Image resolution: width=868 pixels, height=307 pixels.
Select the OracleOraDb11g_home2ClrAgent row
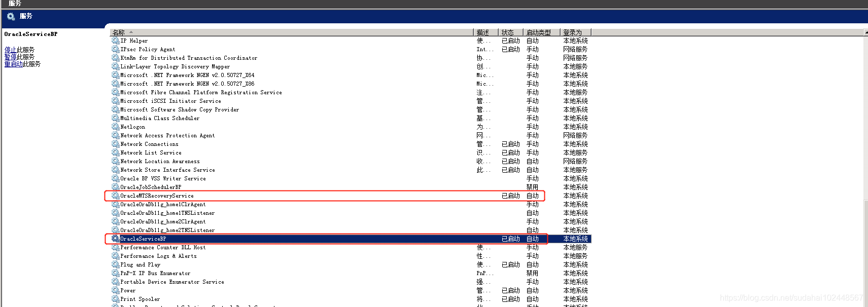(x=351, y=221)
